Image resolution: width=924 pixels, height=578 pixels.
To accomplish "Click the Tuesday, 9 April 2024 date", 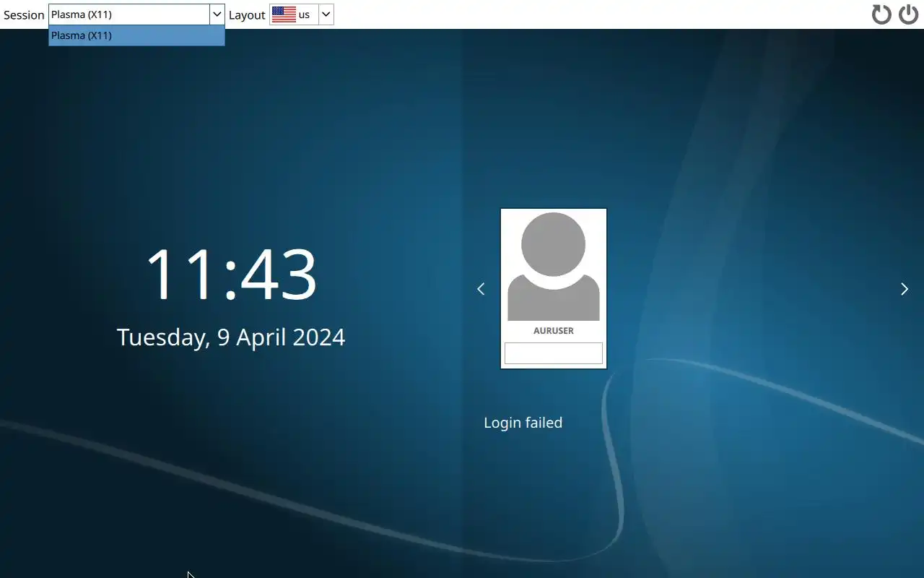I will (231, 337).
